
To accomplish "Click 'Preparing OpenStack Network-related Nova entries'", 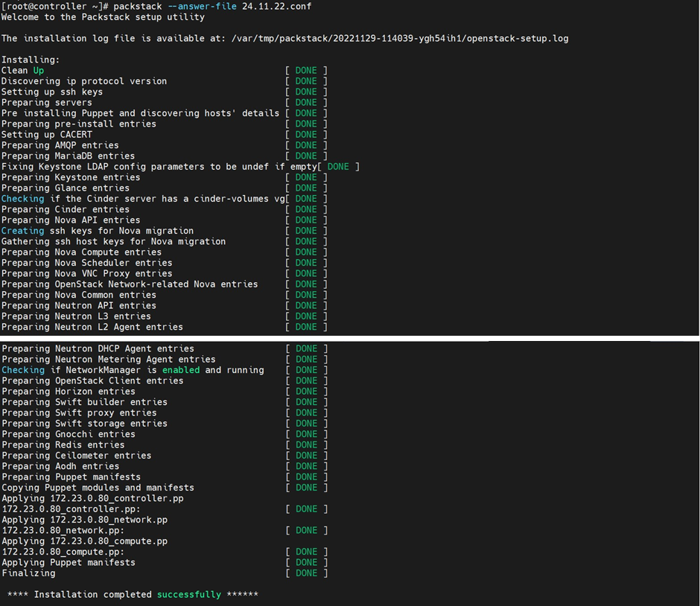I will (x=130, y=284).
